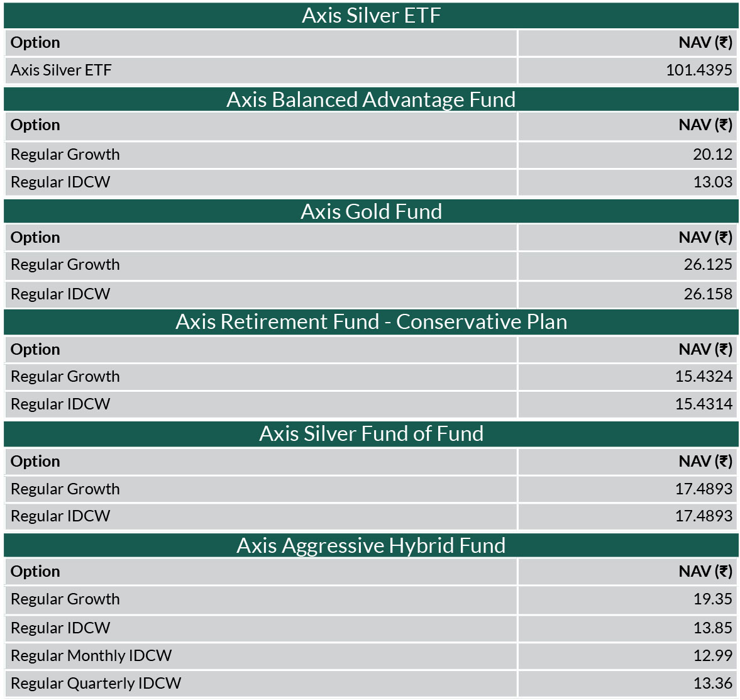
Task: Click NAV value 20.12
Action: 712,154
